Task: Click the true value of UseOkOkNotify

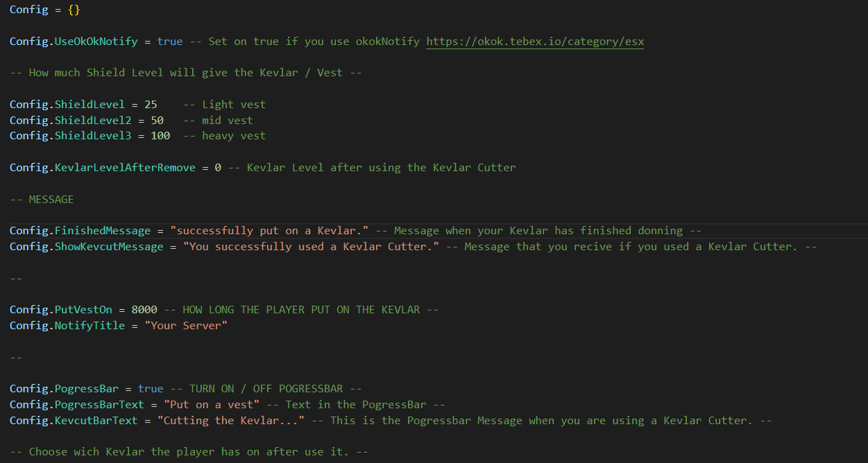Action: [170, 42]
